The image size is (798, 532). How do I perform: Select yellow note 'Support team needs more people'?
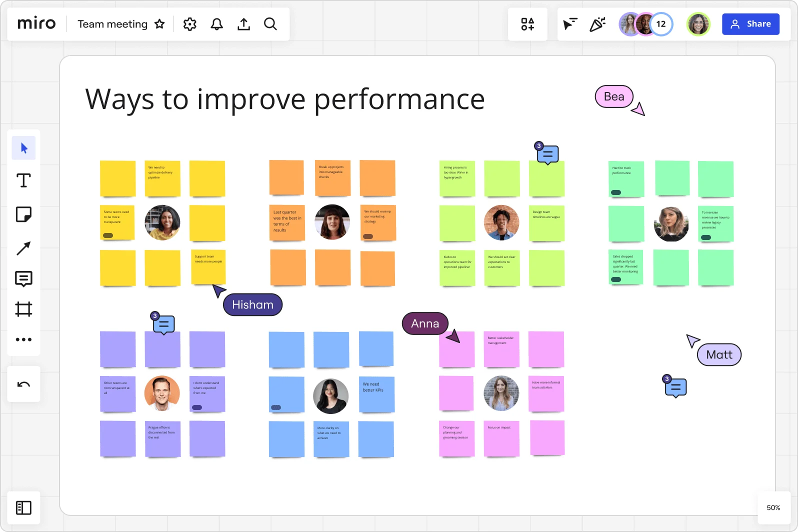point(208,267)
